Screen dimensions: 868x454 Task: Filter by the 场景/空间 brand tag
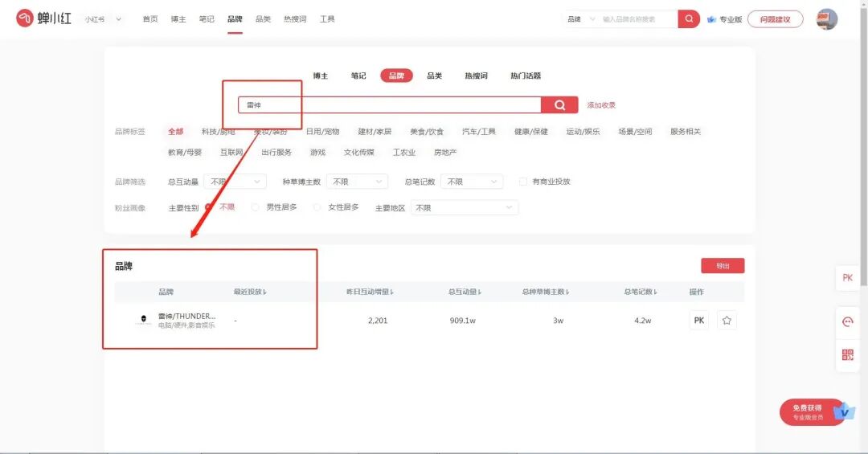pyautogui.click(x=635, y=132)
